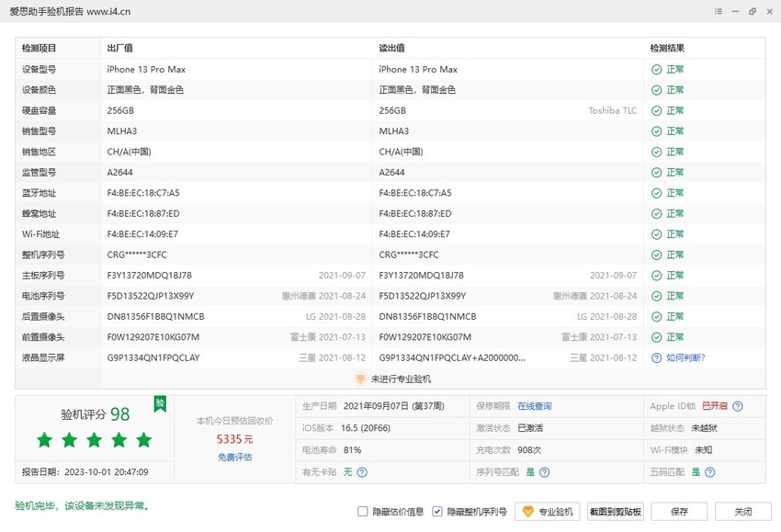Click battery life value 81%
This screenshot has width=781, height=532.
353,450
